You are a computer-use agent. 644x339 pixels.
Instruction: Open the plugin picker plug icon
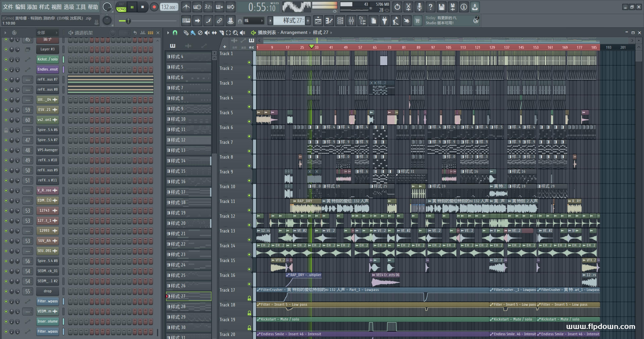385,21
